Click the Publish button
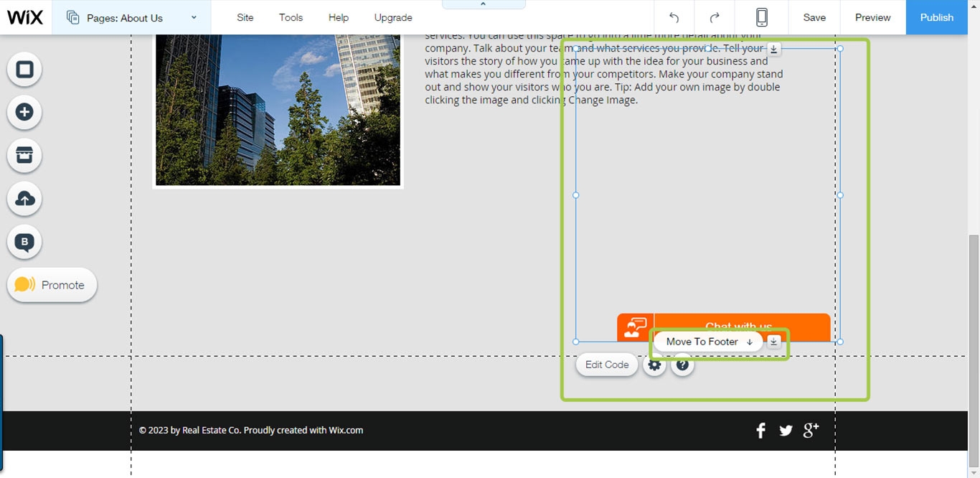The image size is (980, 478). click(936, 17)
